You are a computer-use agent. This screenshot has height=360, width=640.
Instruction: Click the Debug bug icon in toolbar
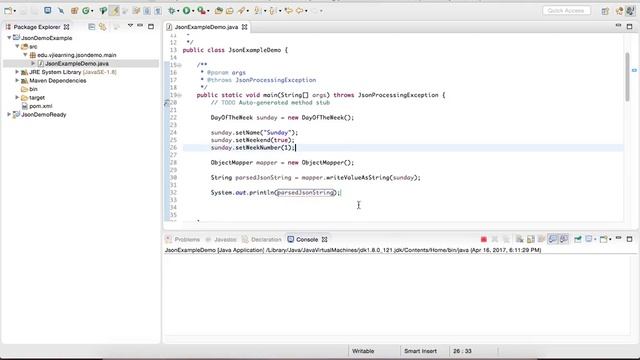(172, 11)
